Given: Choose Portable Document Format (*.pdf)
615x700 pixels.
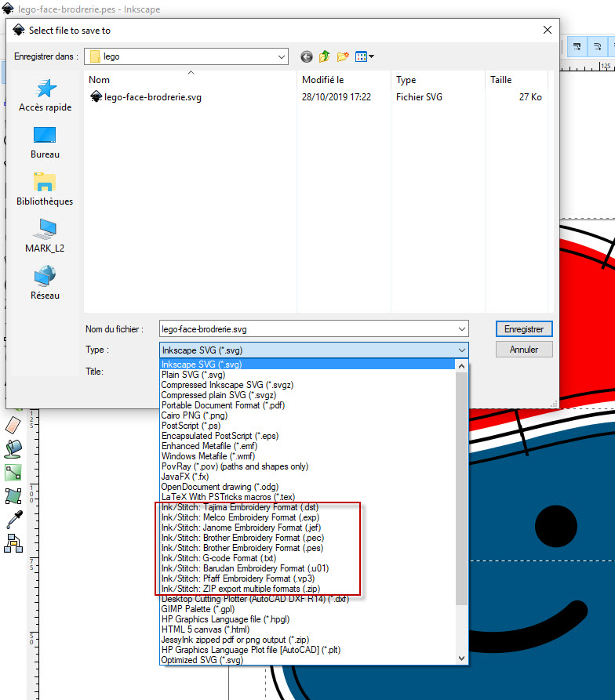Looking at the screenshot, I should (x=307, y=405).
